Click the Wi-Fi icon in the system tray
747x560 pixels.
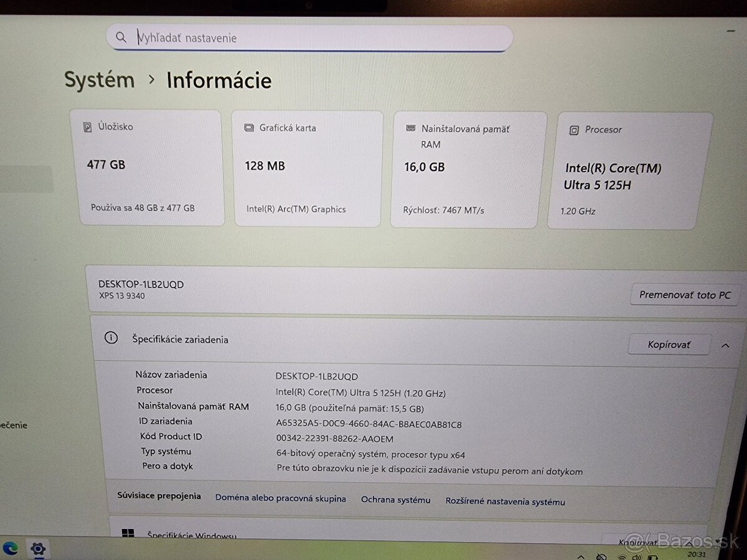coord(621,556)
